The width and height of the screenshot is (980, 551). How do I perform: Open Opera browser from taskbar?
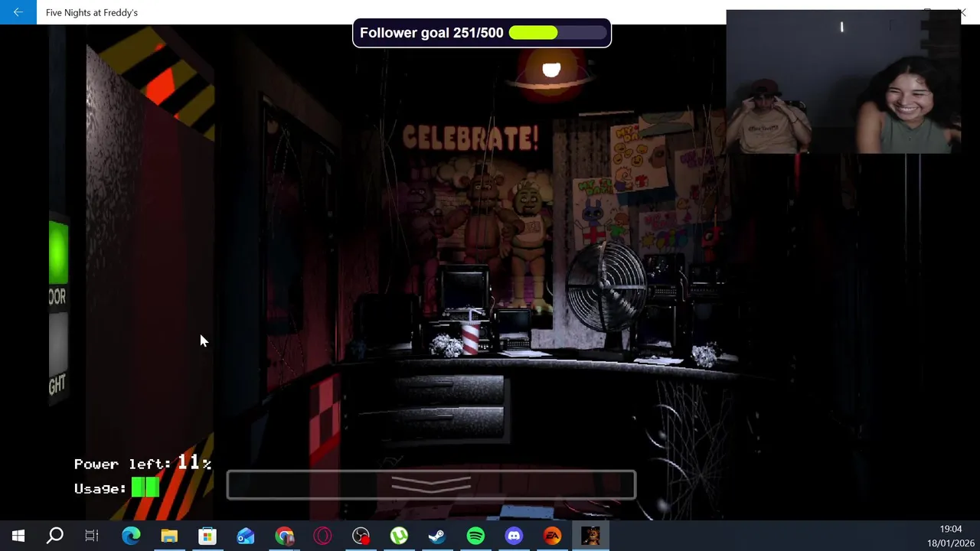[322, 536]
